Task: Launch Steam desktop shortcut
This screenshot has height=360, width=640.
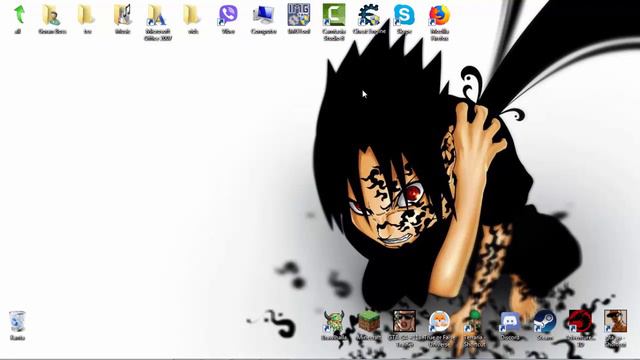Action: pos(545,322)
